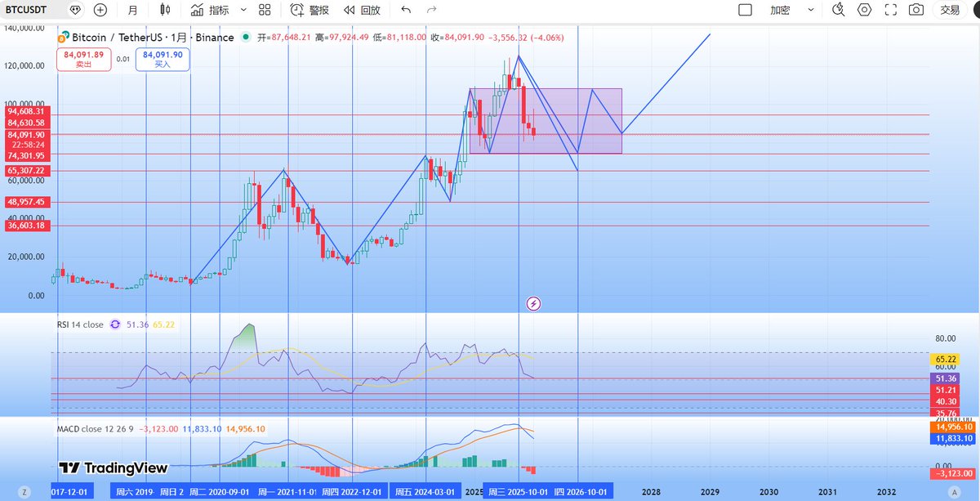This screenshot has height=501, width=980.
Task: Open the indicator templates grid icon
Action: [x=265, y=10]
